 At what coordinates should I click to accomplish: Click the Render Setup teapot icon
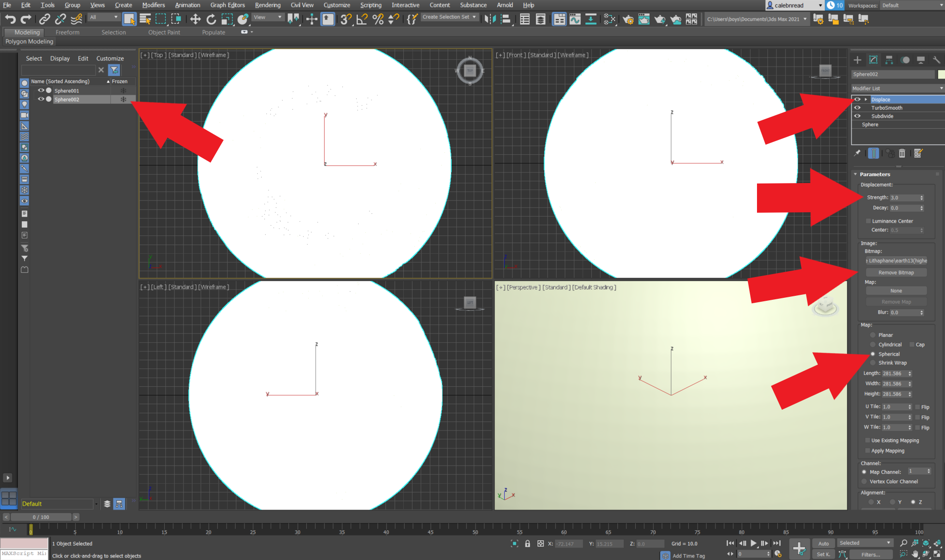click(x=628, y=20)
